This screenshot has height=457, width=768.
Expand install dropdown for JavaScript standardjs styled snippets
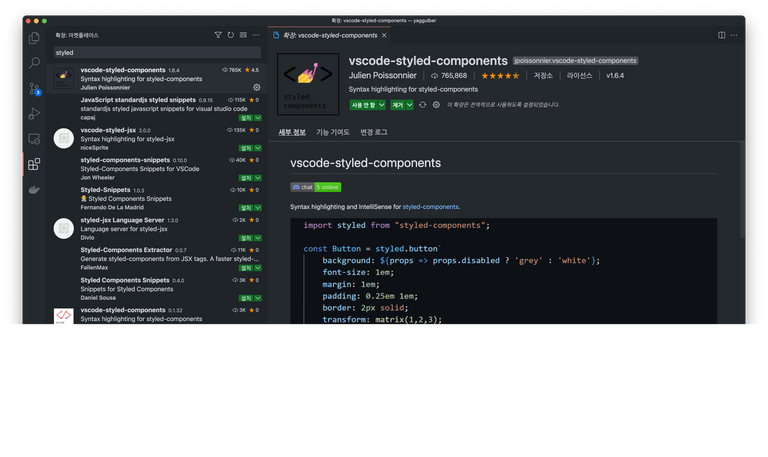[258, 118]
